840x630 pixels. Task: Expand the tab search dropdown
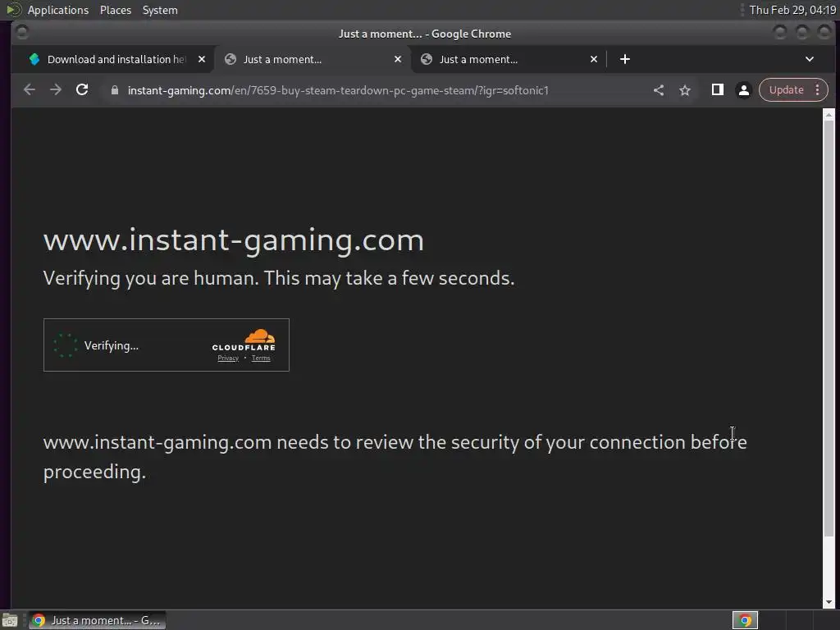[810, 59]
